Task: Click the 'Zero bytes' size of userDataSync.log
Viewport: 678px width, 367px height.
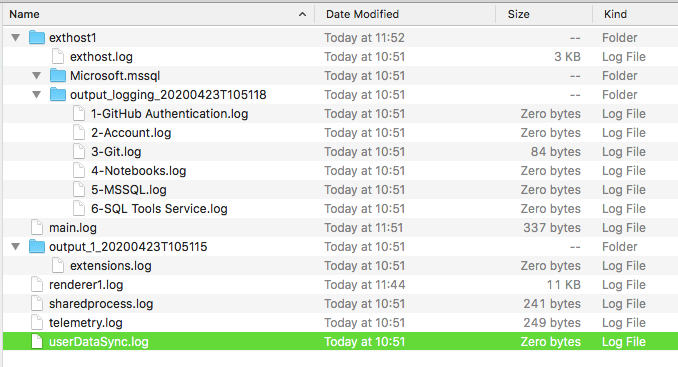Action: click(550, 342)
